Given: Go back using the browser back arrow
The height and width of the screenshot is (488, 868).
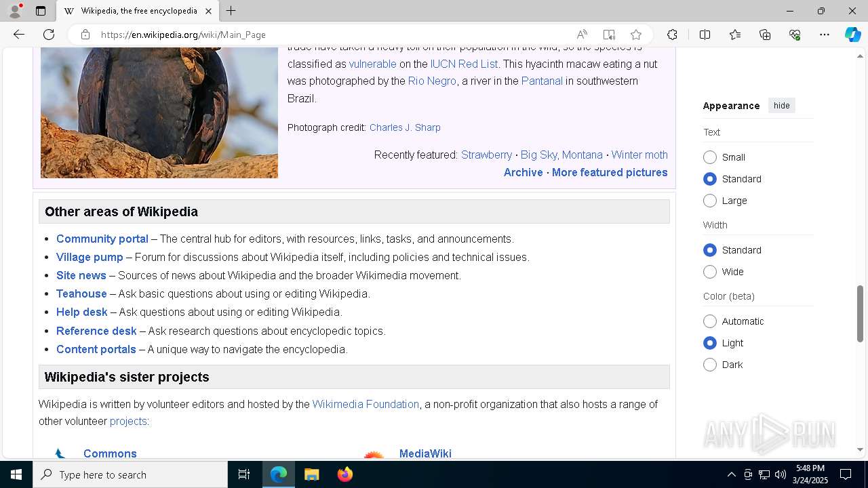Looking at the screenshot, I should pos(19,35).
